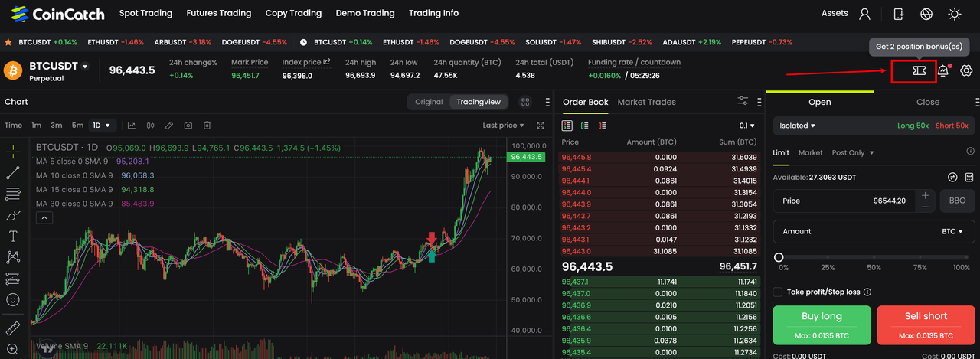Set amount slider to 50%

tap(874, 258)
